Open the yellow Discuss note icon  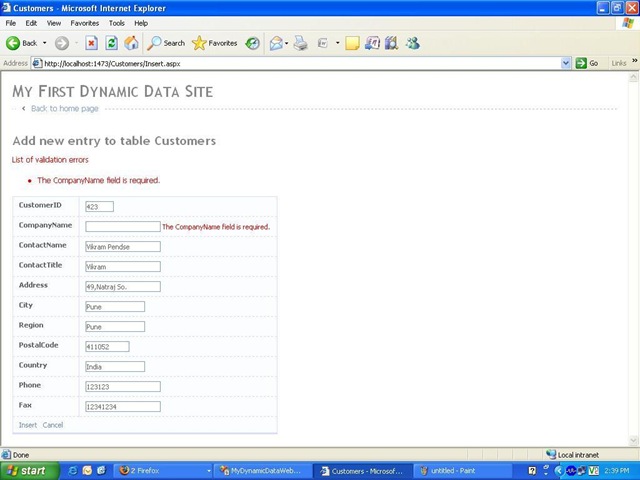coord(352,43)
